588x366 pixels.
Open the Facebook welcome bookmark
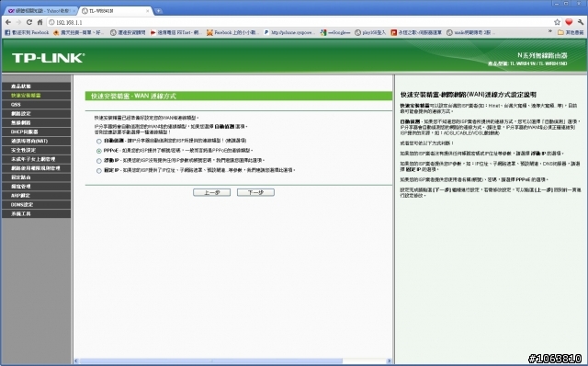click(27, 33)
